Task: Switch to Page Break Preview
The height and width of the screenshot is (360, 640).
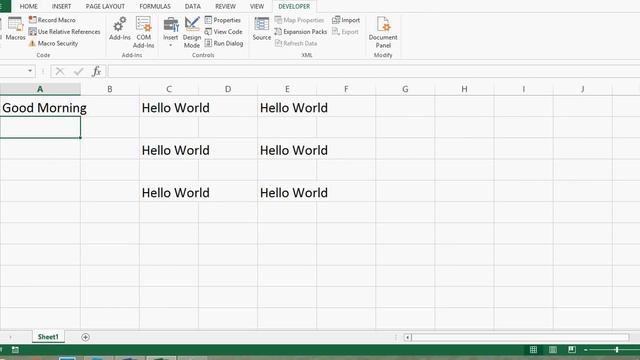Action: [x=572, y=349]
